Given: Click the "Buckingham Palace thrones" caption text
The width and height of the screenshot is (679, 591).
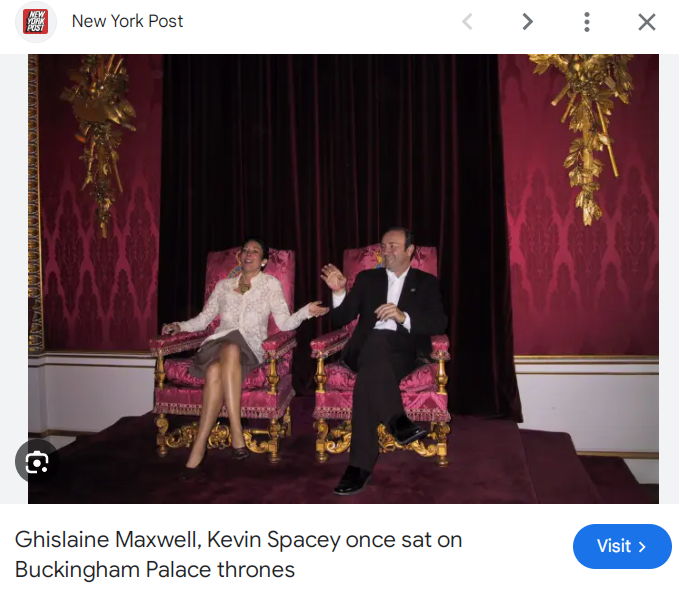Looking at the screenshot, I should (155, 569).
